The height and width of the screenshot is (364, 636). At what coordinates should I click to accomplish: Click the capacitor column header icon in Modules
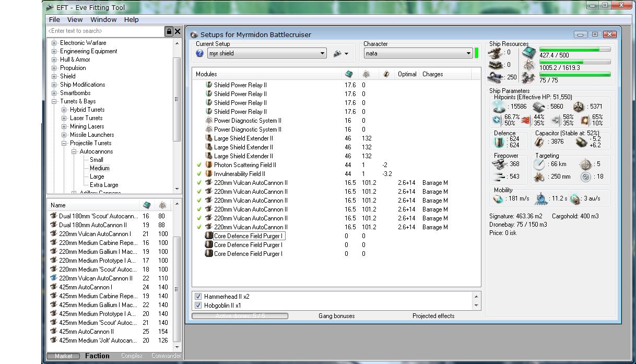click(386, 74)
